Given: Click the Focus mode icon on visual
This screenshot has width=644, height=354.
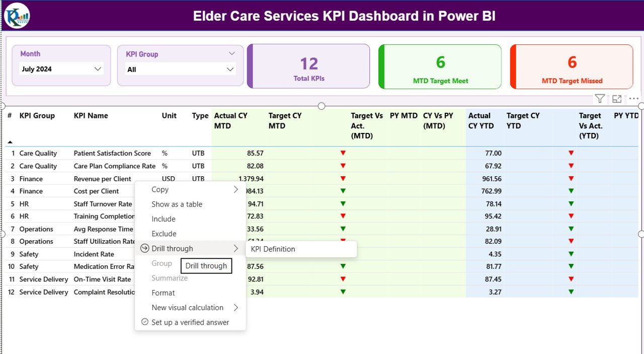Looking at the screenshot, I should pyautogui.click(x=617, y=99).
